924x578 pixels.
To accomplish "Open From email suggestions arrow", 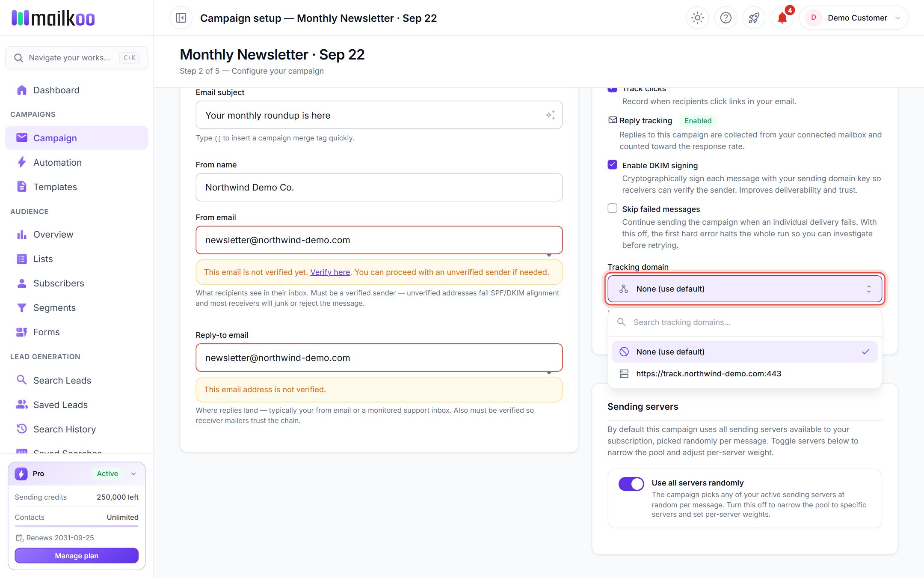I will tap(549, 256).
